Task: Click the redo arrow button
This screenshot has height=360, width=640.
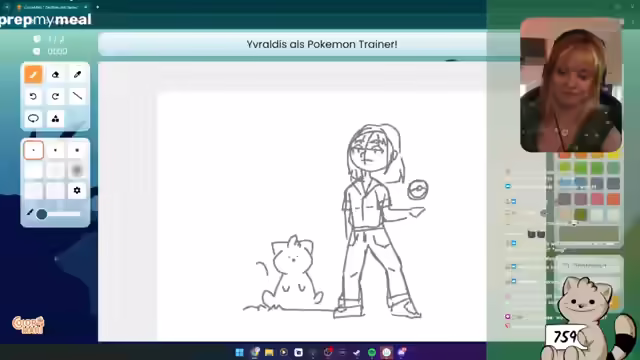Action: tap(55, 96)
